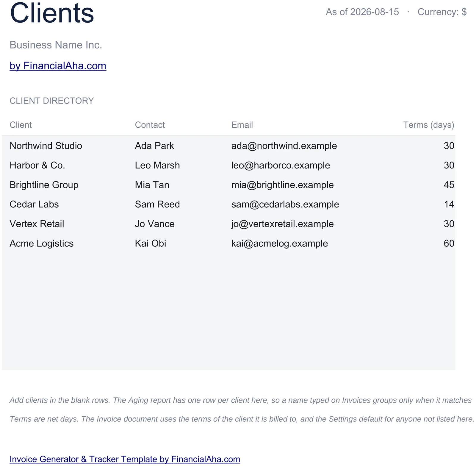Click the contact name Mia Tan

tap(152, 185)
